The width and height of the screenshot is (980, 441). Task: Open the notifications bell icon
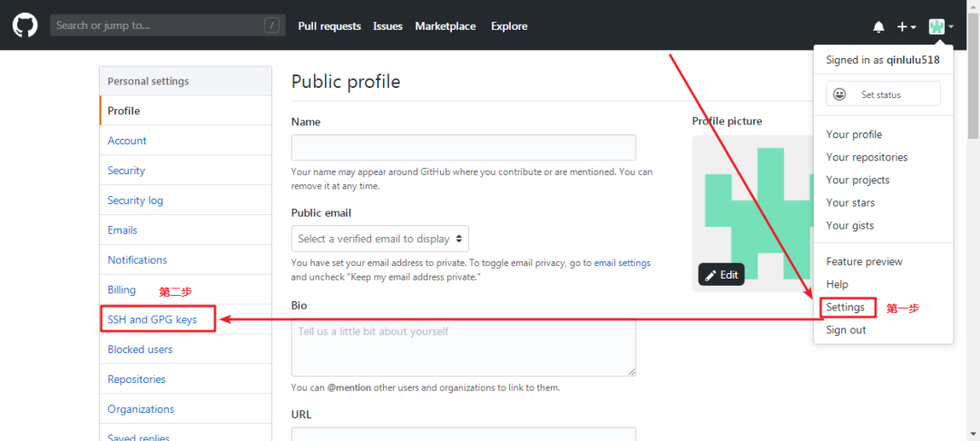coord(878,26)
